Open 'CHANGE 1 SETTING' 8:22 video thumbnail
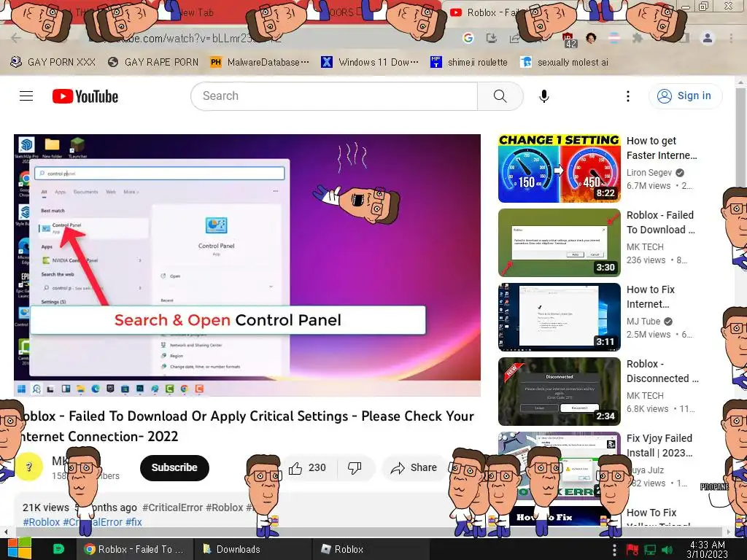747x560 pixels. tap(560, 168)
